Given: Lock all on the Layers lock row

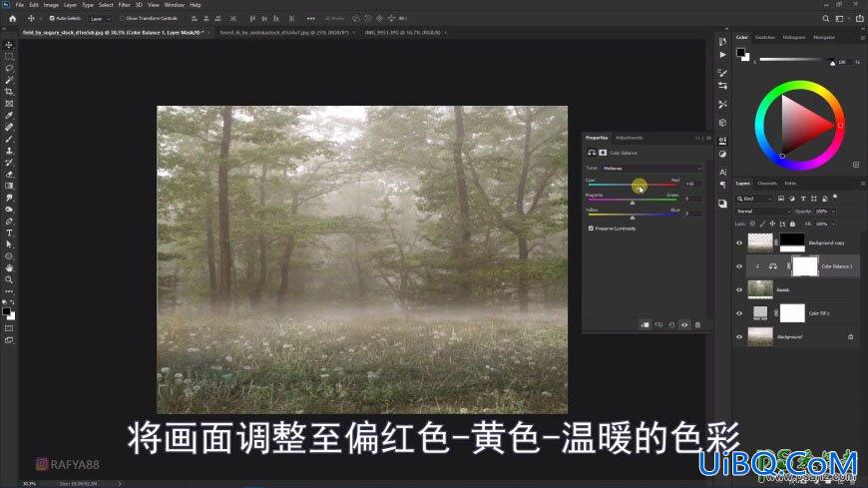Looking at the screenshot, I should click(792, 224).
